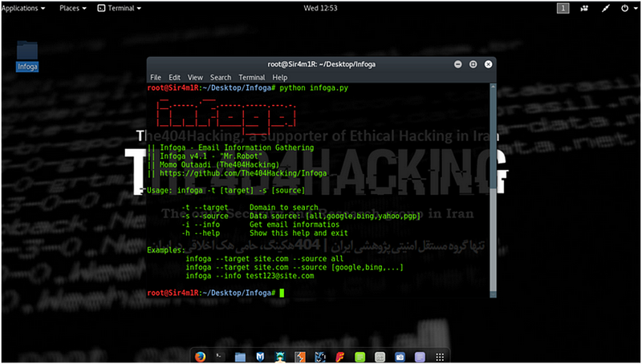Launch Firefox from the dock
642x364 pixels.
coord(200,357)
